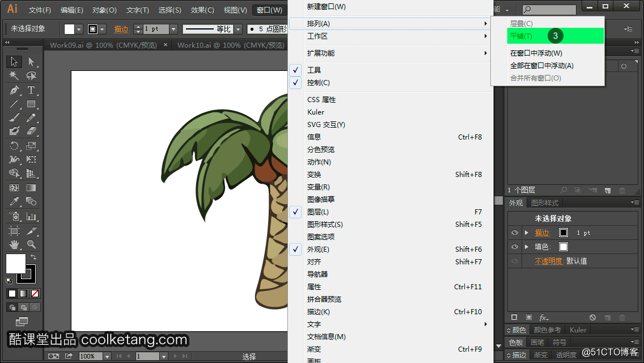
Task: Select the Magic Wand tool
Action: [x=14, y=75]
